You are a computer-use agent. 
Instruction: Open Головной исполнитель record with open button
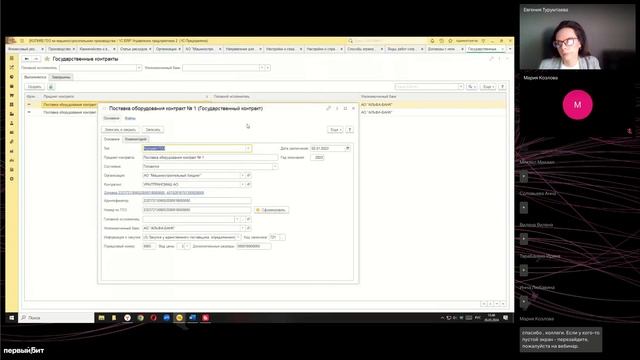[x=248, y=219]
